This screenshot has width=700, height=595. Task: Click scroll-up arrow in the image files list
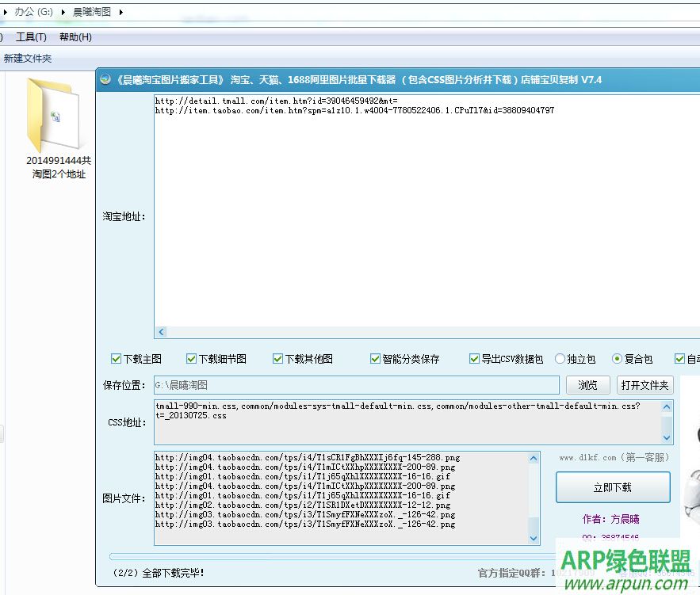point(534,458)
